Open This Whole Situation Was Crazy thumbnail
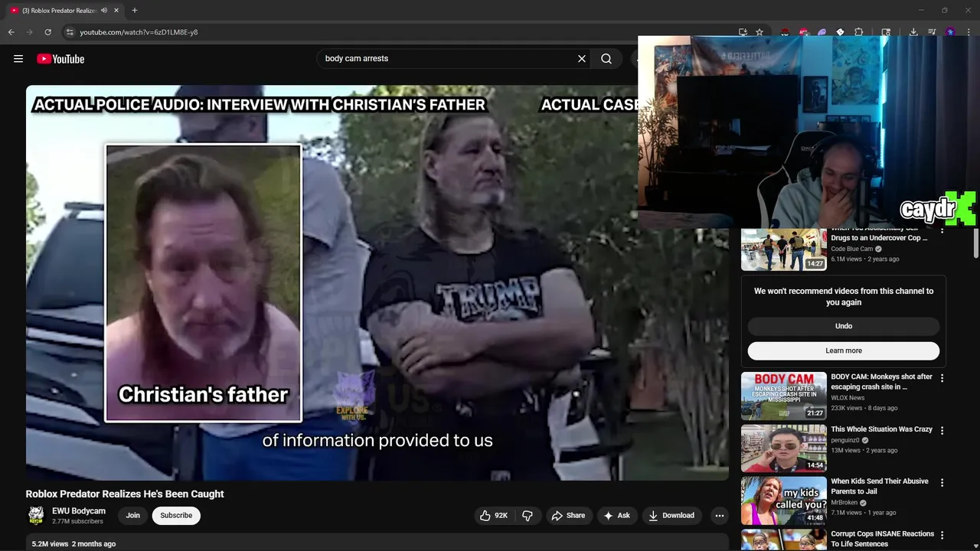 (783, 448)
